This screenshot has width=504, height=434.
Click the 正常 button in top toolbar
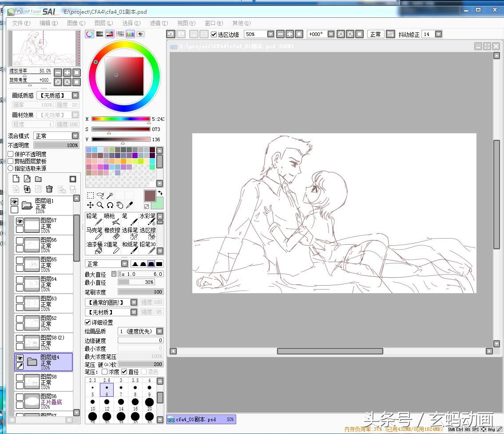375,34
